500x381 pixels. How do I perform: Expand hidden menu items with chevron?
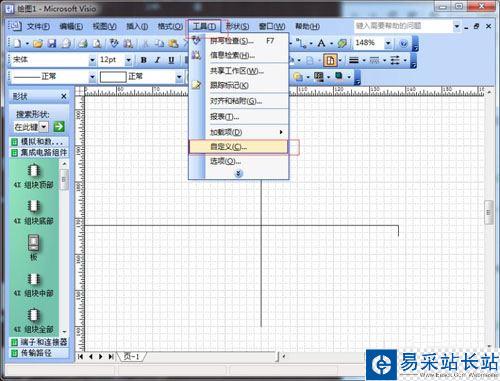pyautogui.click(x=239, y=173)
